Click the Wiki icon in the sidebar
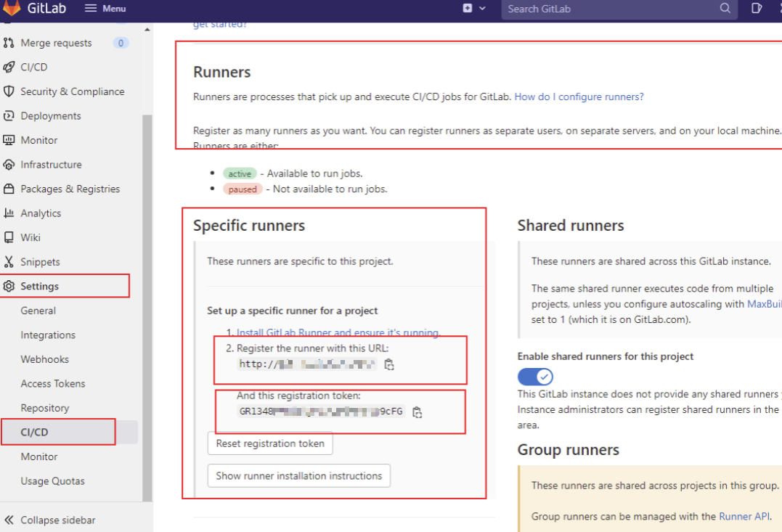The height and width of the screenshot is (532, 782). [9, 237]
